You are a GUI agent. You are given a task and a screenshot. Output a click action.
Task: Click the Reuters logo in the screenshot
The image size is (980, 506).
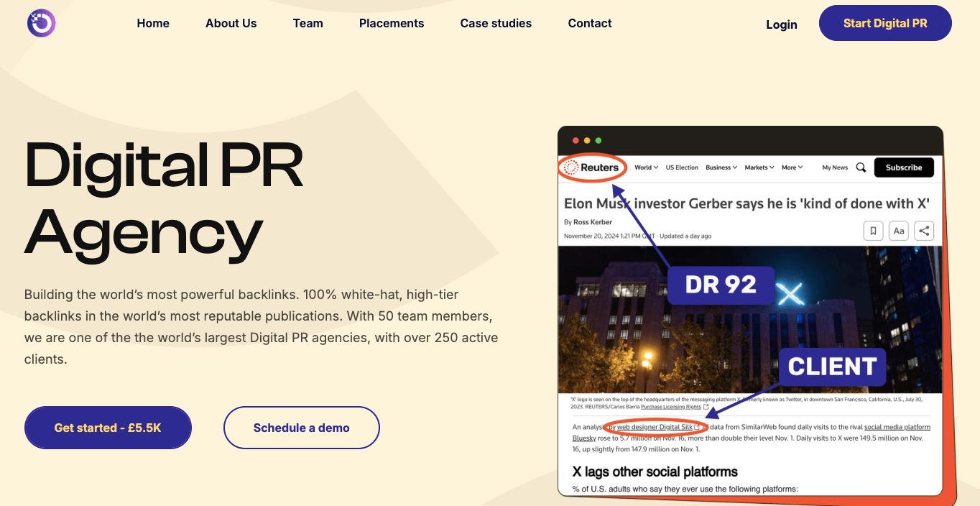tap(593, 167)
